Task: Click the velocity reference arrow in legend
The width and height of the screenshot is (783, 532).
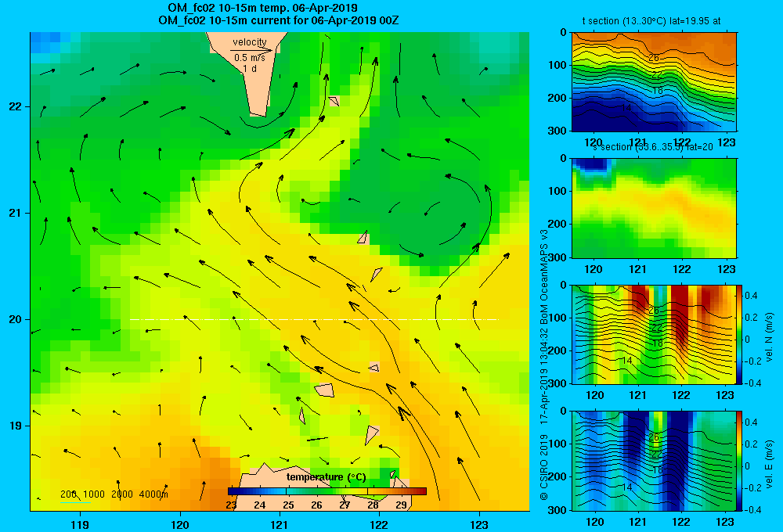Action: click(252, 50)
